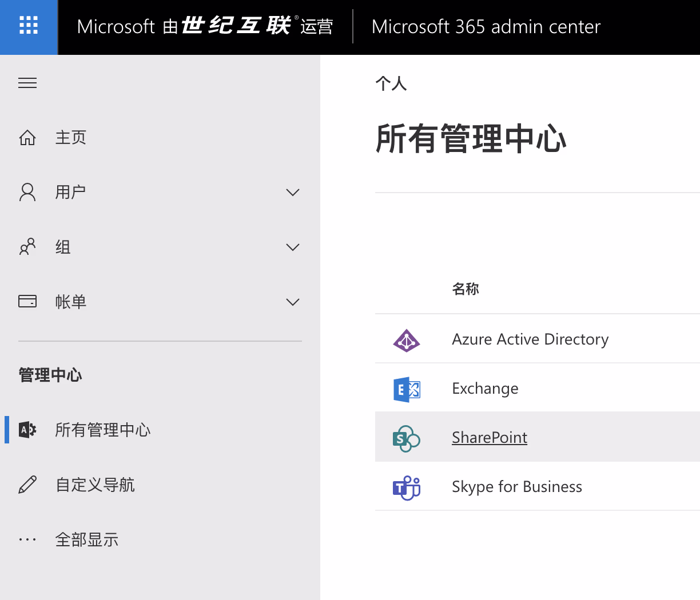Expand the 组 section chevron
Viewport: 700px width, 600px height.
292,247
